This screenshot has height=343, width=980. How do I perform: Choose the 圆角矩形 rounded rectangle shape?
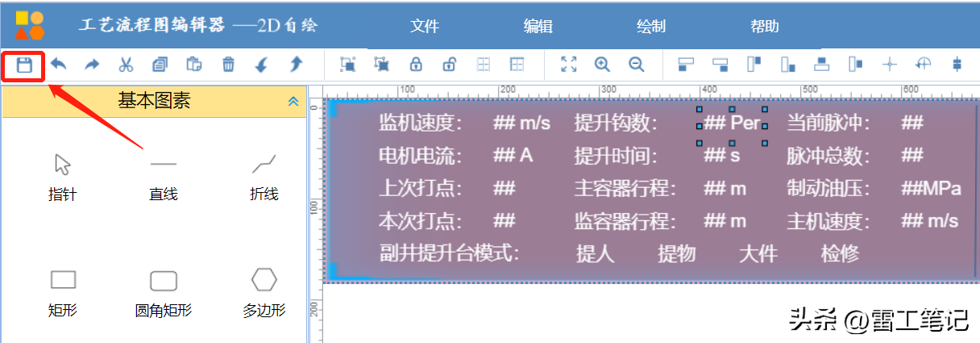tap(164, 290)
